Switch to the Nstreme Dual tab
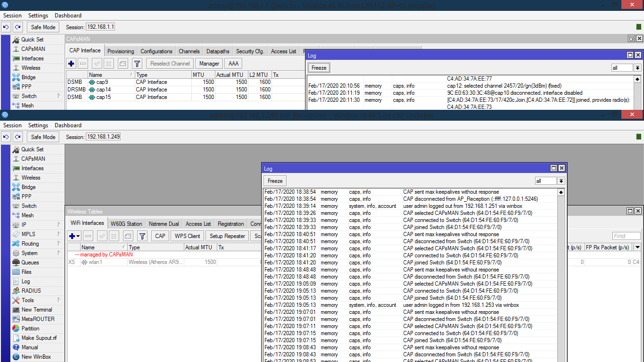 164,224
